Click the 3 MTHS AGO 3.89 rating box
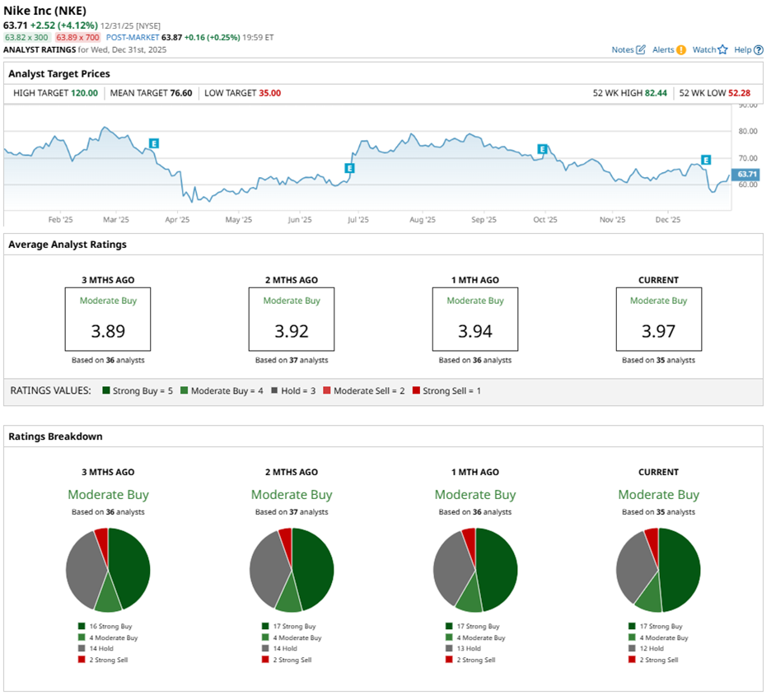The image size is (771, 700). pos(108,319)
